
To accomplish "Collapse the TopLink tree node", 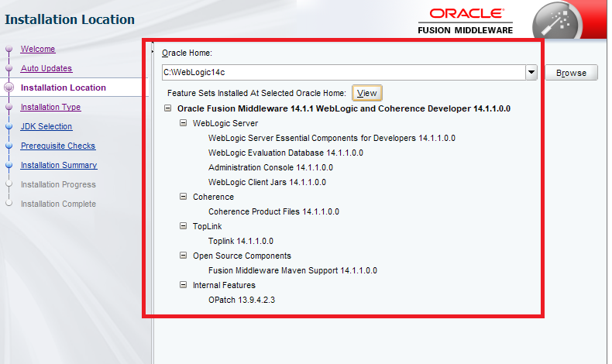I will 183,226.
